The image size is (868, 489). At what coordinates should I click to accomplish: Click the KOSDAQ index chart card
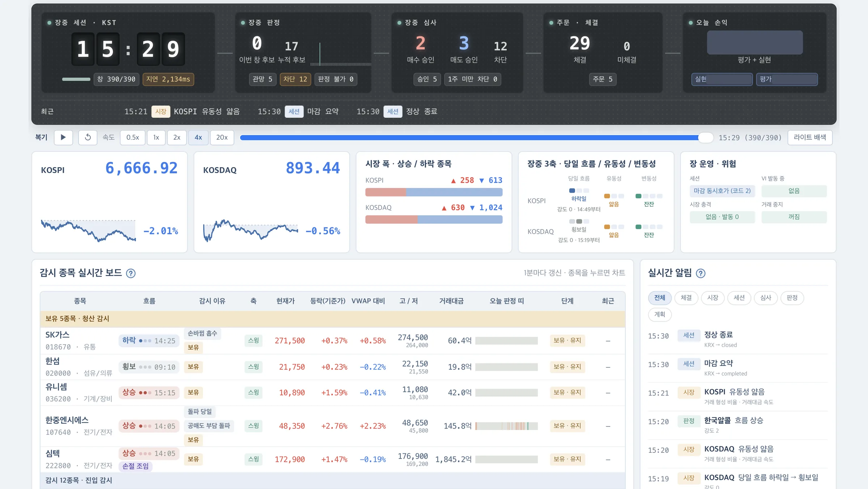(272, 202)
